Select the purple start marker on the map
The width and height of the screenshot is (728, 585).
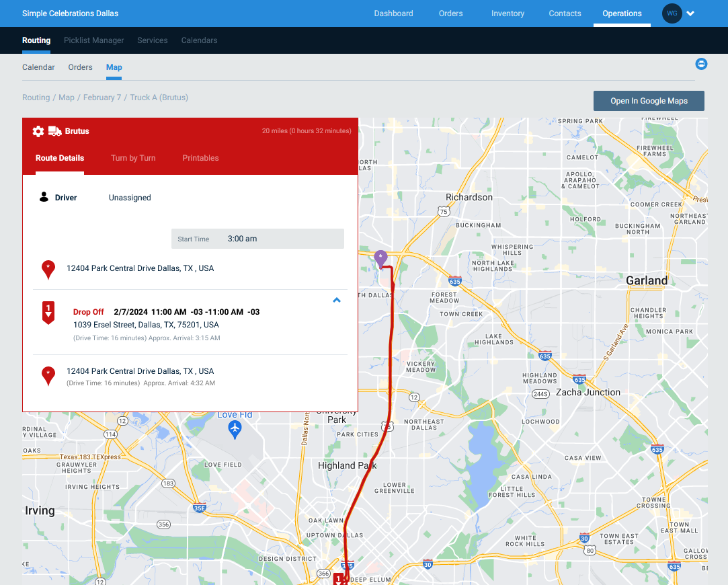(380, 258)
